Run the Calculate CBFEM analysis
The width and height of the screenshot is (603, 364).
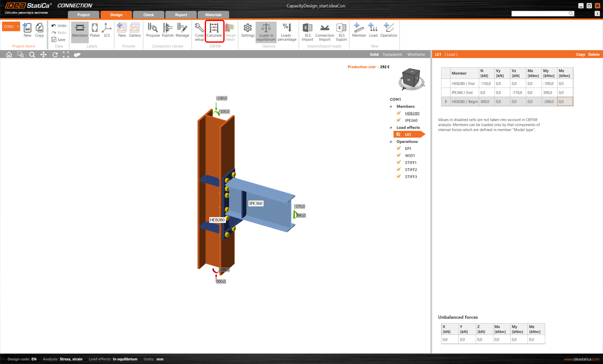(x=215, y=31)
